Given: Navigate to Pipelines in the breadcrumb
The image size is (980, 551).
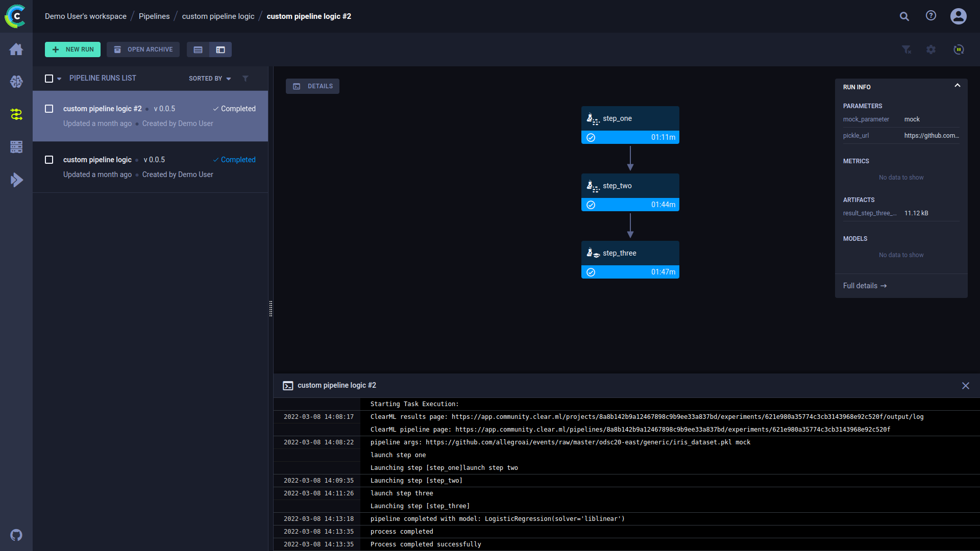Looking at the screenshot, I should 154,16.
